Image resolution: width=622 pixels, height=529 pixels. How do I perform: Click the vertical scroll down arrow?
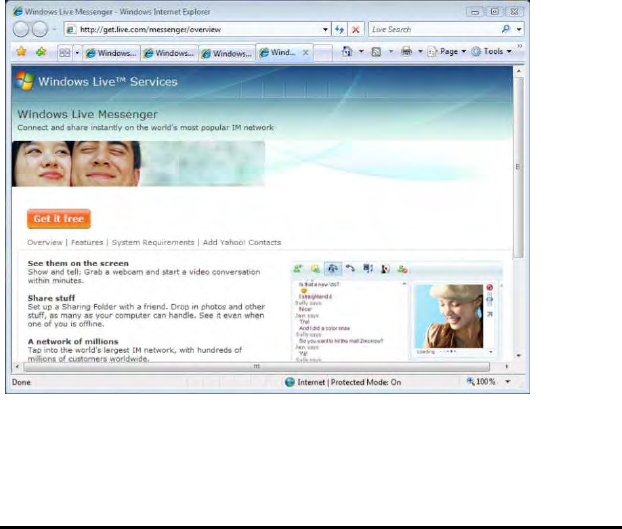518,356
